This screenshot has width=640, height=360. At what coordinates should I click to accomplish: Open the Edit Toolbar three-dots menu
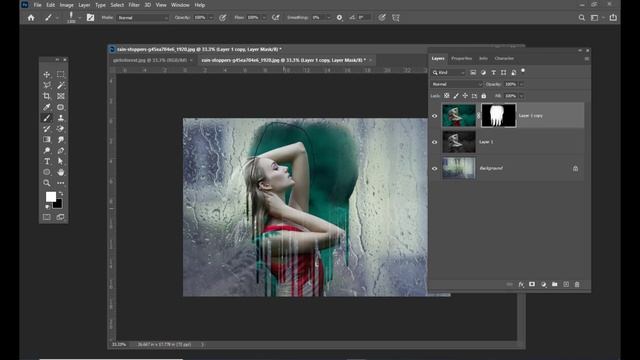click(60, 183)
